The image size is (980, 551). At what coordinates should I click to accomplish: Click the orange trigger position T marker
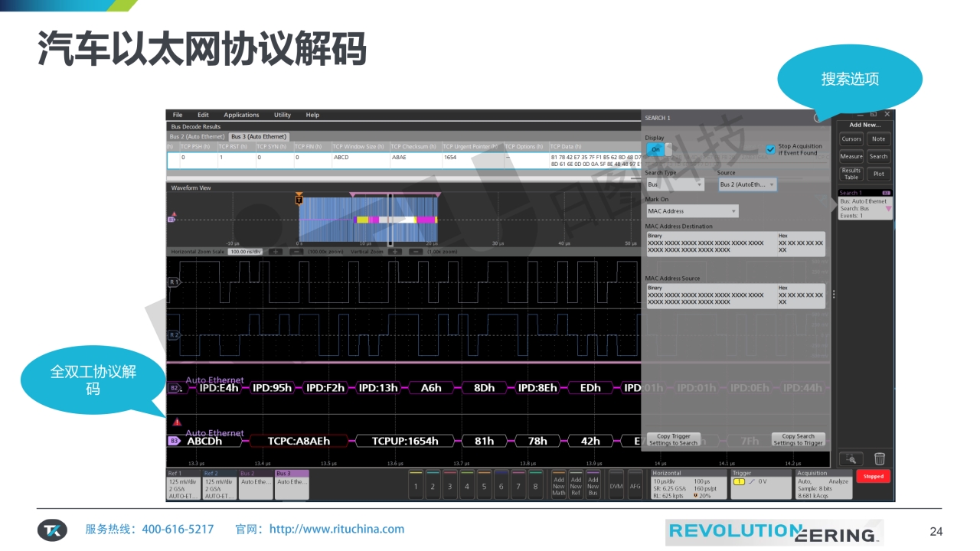[x=299, y=200]
